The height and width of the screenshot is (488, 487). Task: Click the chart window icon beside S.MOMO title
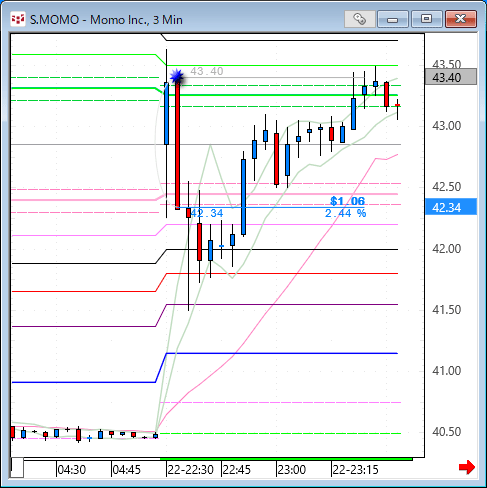click(18, 19)
